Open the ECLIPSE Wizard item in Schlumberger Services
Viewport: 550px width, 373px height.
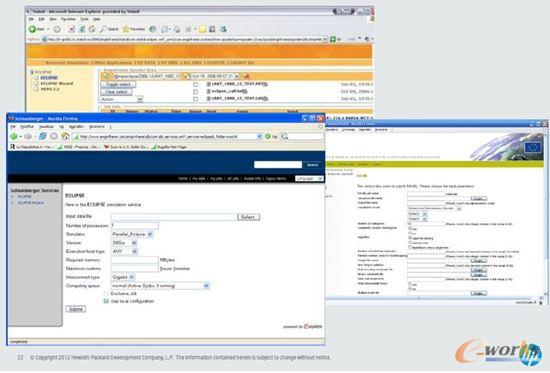coord(31,203)
